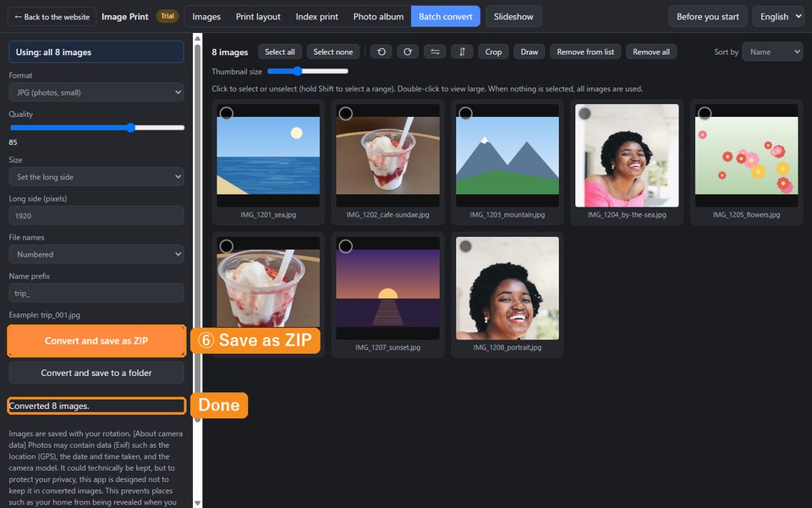Toggle selection circle on IMG_1204_by-the-sea.jpg

click(584, 113)
